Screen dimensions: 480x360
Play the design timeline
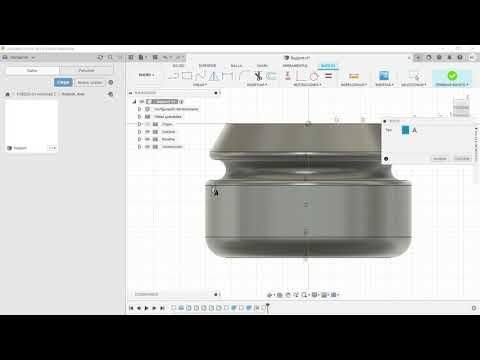pos(147,308)
